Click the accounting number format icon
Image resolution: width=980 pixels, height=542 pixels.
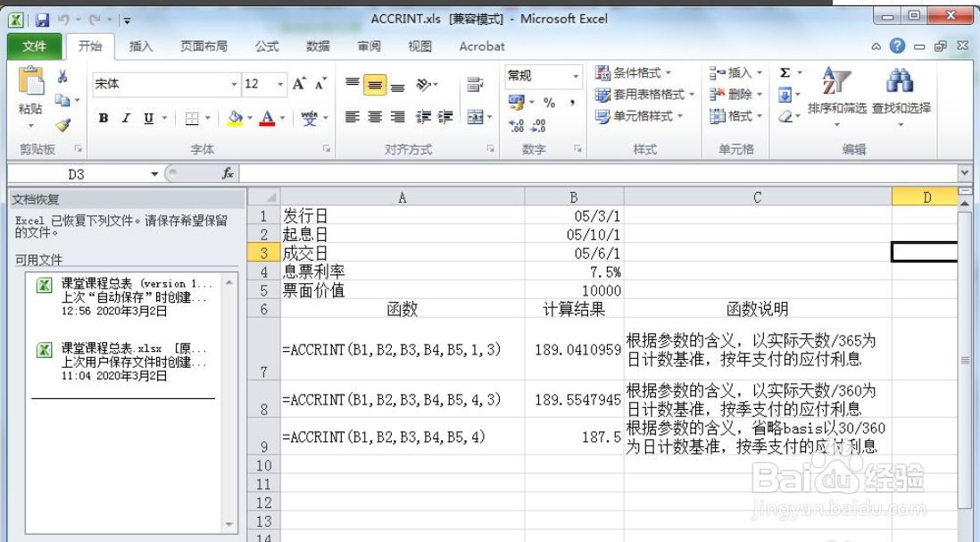tap(516, 102)
